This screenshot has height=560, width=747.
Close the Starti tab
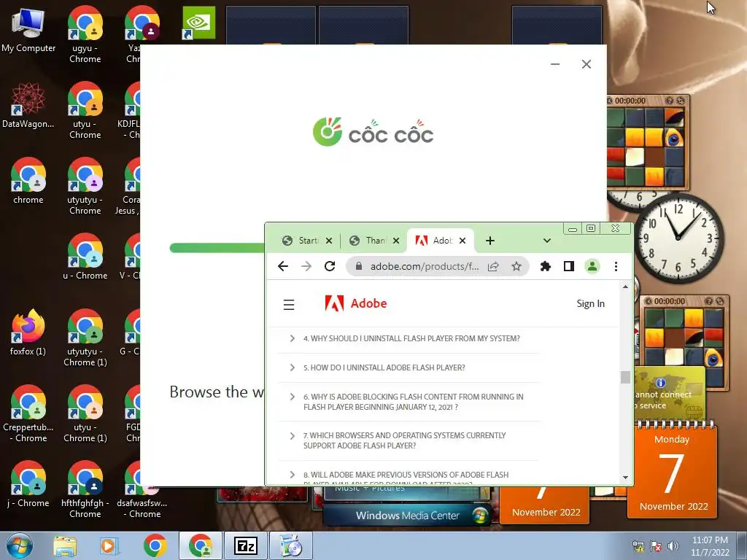point(329,241)
